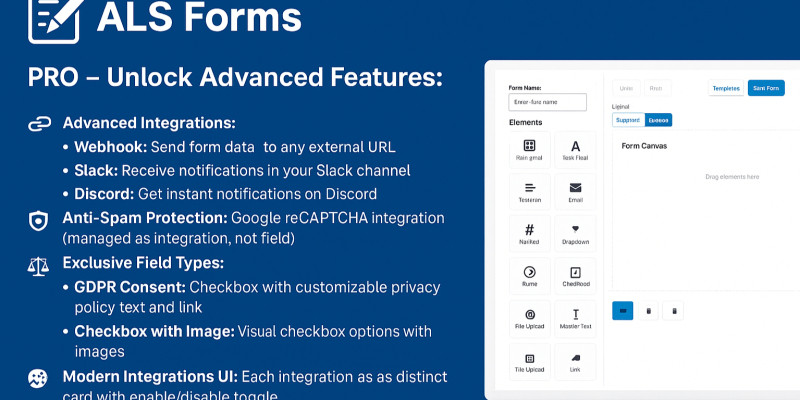
Task: Select the Rume element tile
Action: coord(530,275)
